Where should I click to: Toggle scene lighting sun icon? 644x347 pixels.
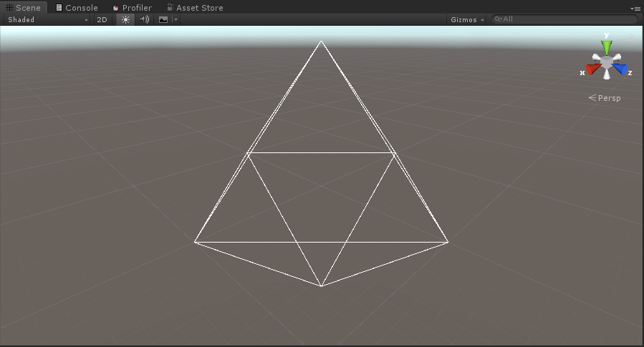coord(125,19)
